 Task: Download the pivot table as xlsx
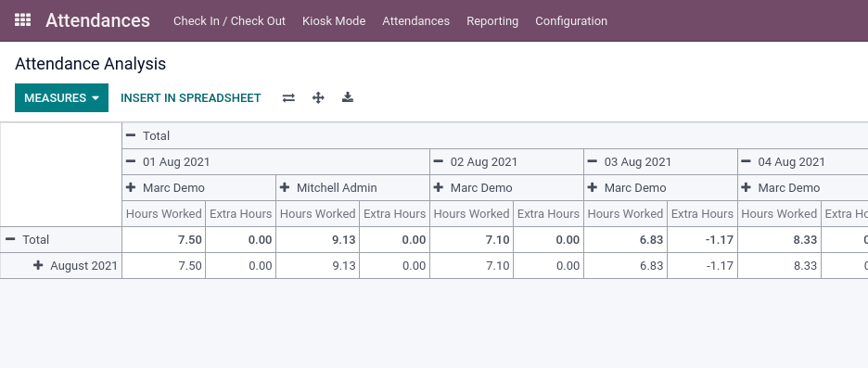coord(348,98)
